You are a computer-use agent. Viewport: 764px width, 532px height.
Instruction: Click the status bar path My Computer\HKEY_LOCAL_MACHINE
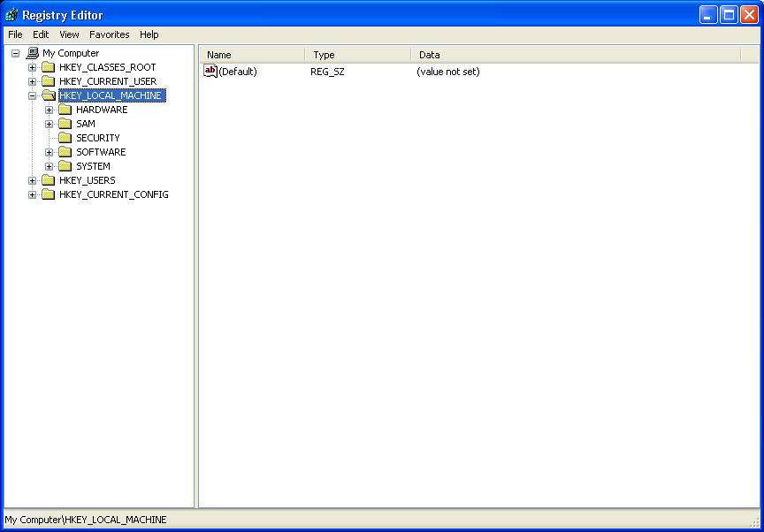coord(86,520)
